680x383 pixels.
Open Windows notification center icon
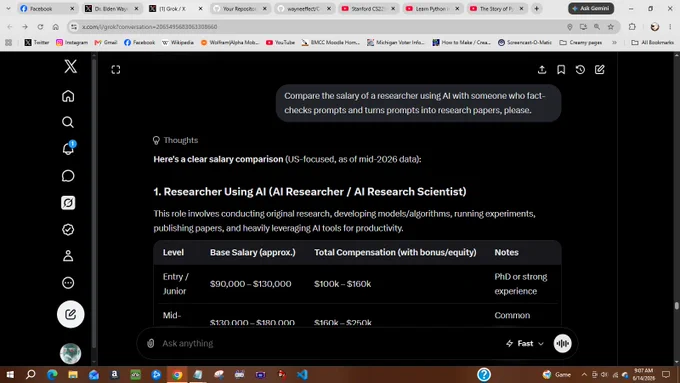[666, 374]
